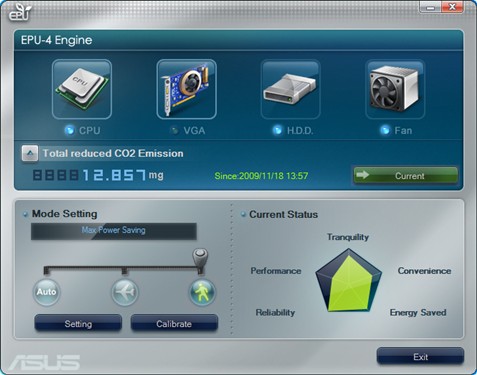Select Auto mode
This screenshot has height=375, width=477.
[x=46, y=292]
